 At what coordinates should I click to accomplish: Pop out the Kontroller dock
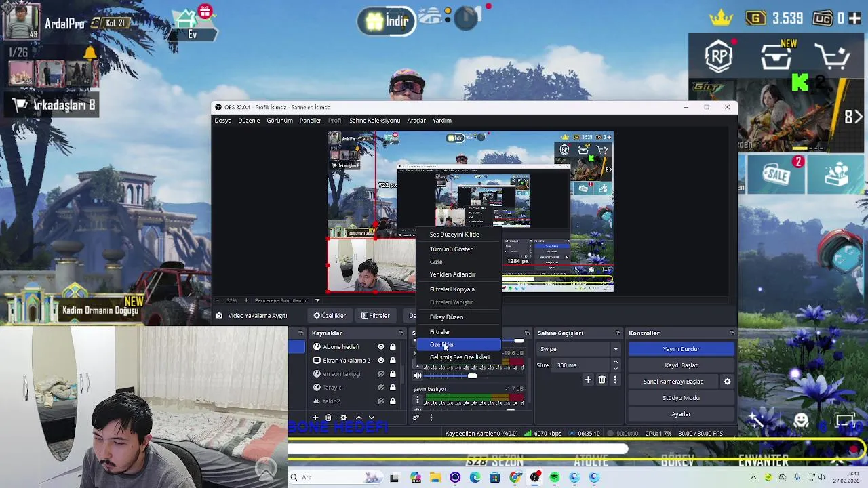[732, 333]
